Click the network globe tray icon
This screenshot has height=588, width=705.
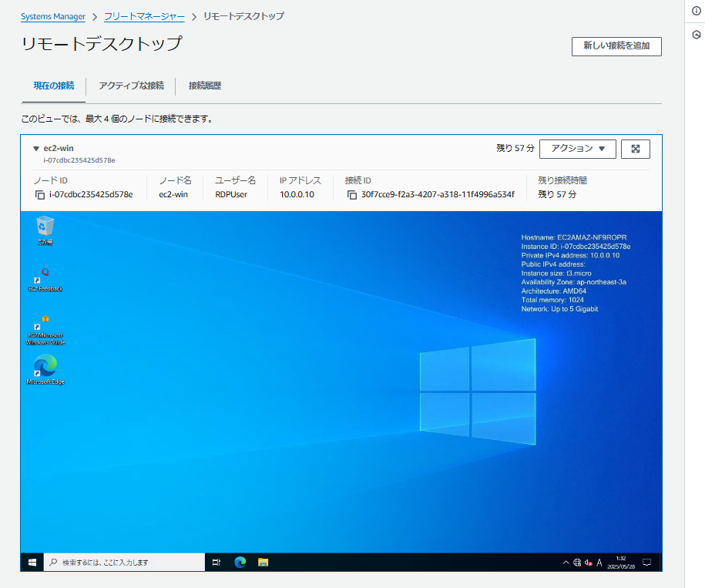coord(577,563)
